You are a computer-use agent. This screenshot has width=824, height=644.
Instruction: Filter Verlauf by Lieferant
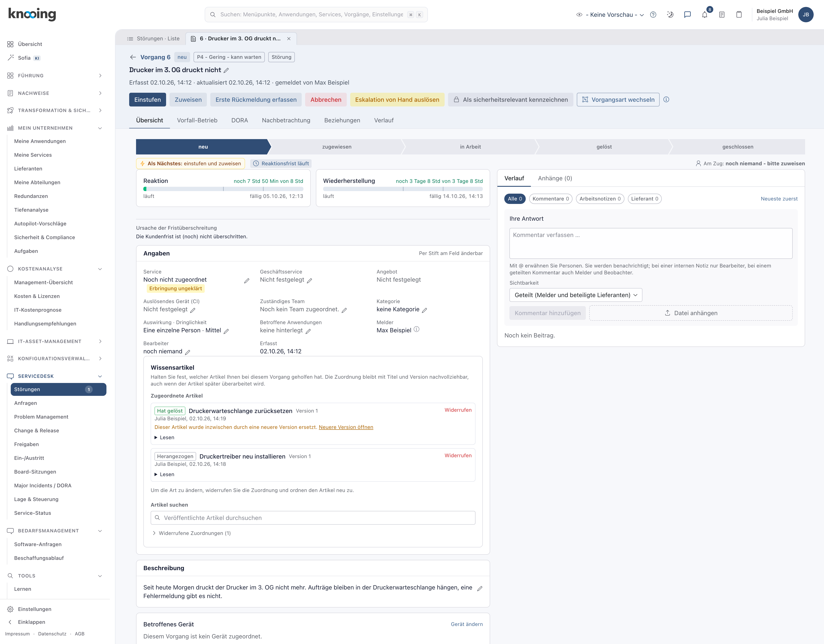coord(644,199)
